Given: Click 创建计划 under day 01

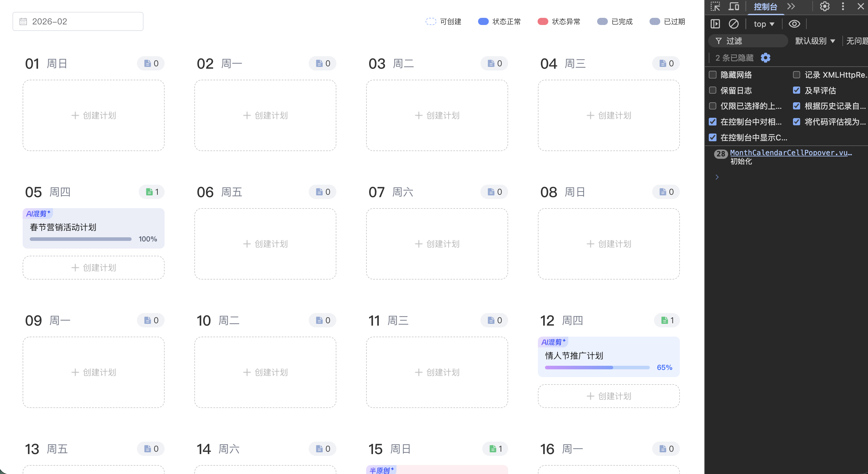Looking at the screenshot, I should pos(94,115).
